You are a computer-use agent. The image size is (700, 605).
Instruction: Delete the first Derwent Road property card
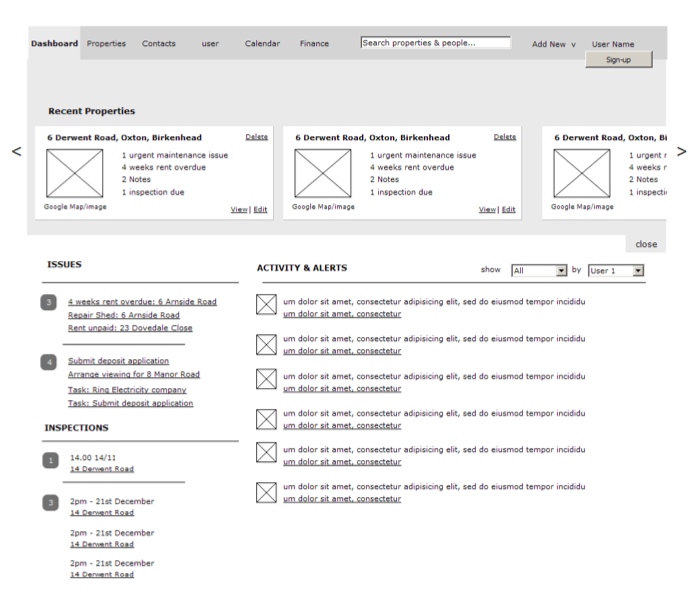click(x=256, y=137)
